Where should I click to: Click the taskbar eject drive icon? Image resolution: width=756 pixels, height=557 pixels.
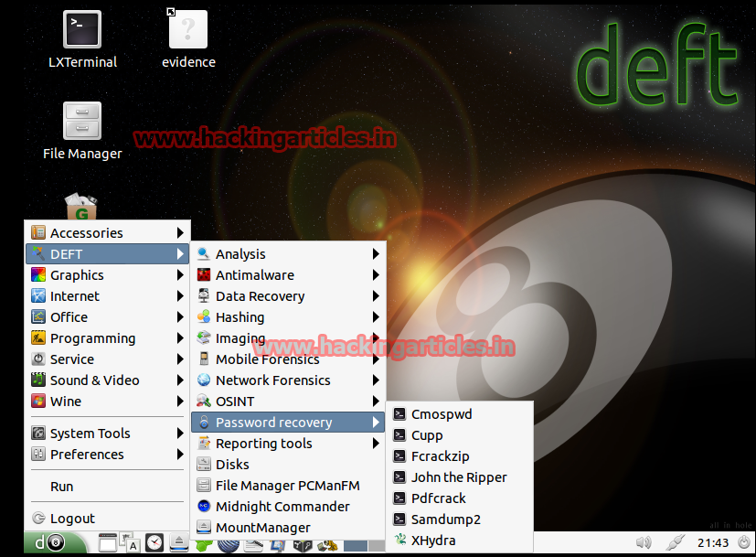pos(179,543)
